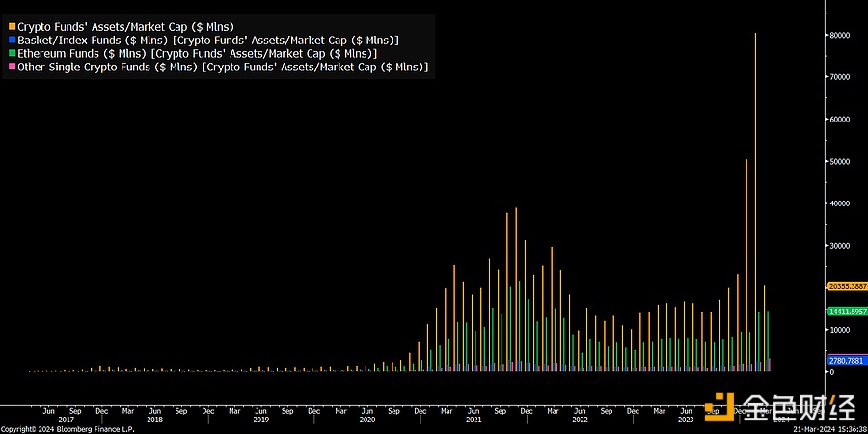The image size is (868, 434).
Task: Click the 30000 y-axis label
Action: pyautogui.click(x=839, y=245)
